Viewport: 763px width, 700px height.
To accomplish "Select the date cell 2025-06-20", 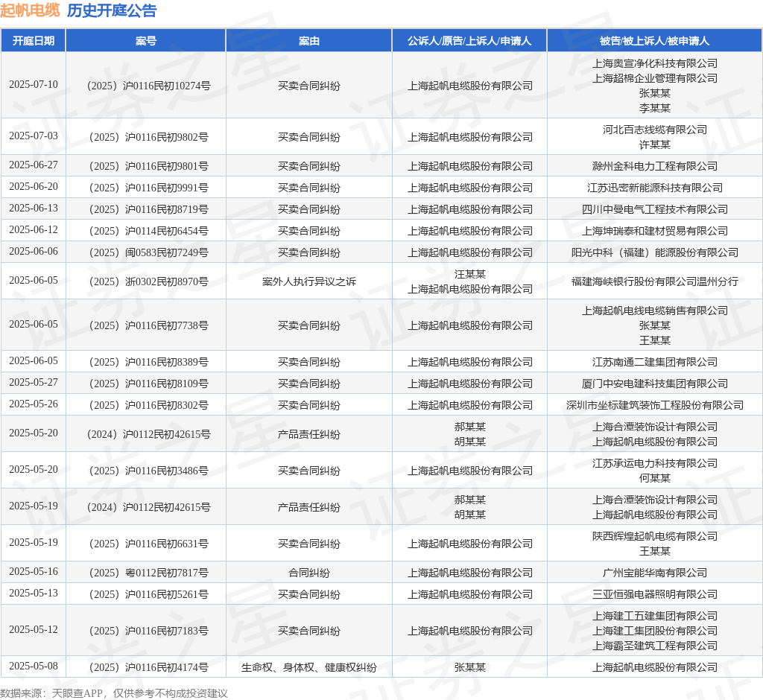I will pos(33,187).
